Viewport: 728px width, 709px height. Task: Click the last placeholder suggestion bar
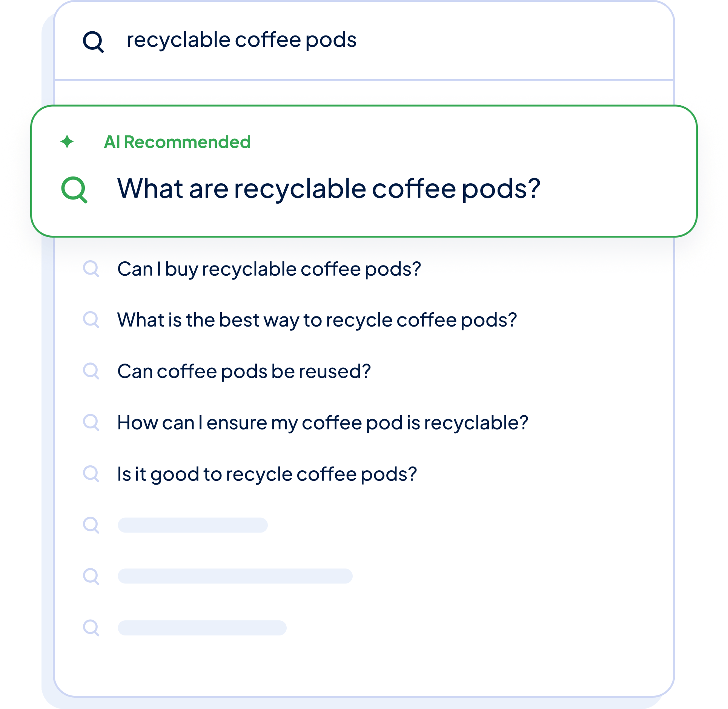[202, 628]
